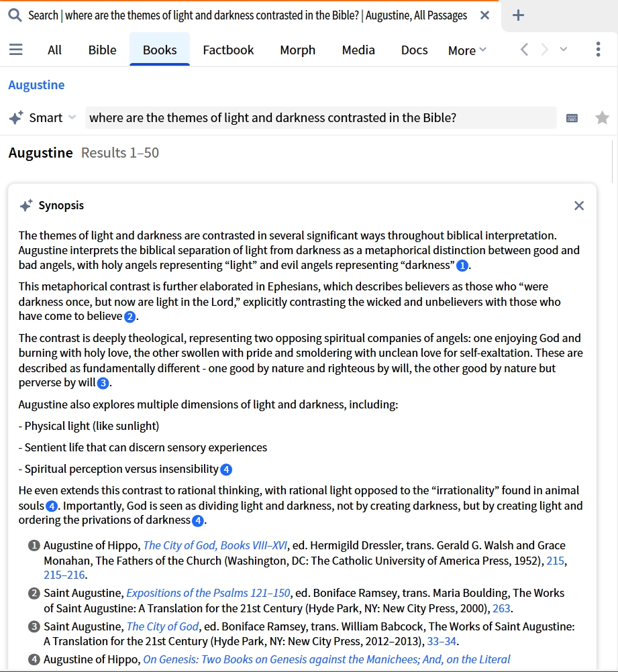Viewport: 618px width, 672px height.
Task: Open page 215 link in first footnote
Action: pos(555,561)
